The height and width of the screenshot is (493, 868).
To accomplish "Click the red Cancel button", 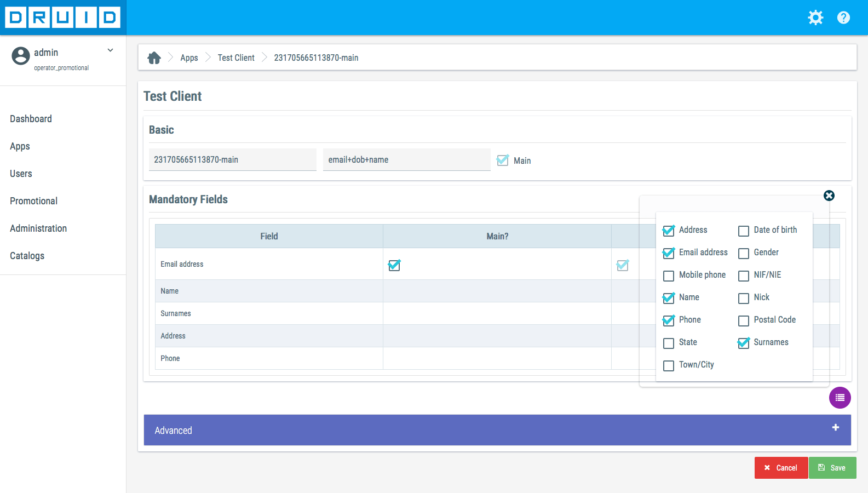I will tap(781, 468).
